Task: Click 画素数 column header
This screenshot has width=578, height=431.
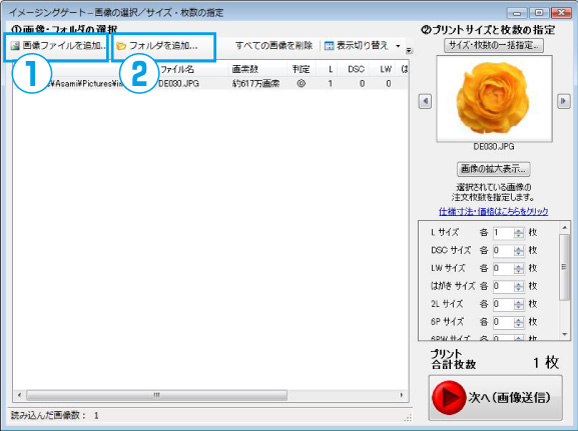Action: [x=245, y=69]
